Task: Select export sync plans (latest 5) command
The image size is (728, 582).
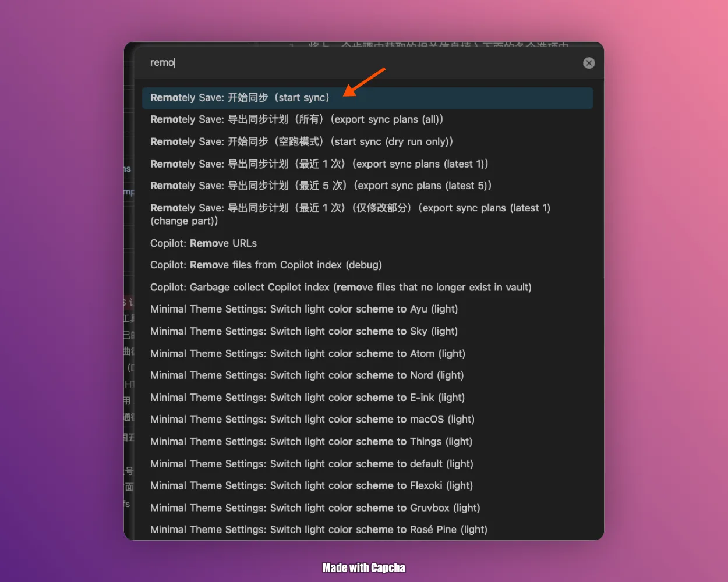Action: pyautogui.click(x=367, y=186)
